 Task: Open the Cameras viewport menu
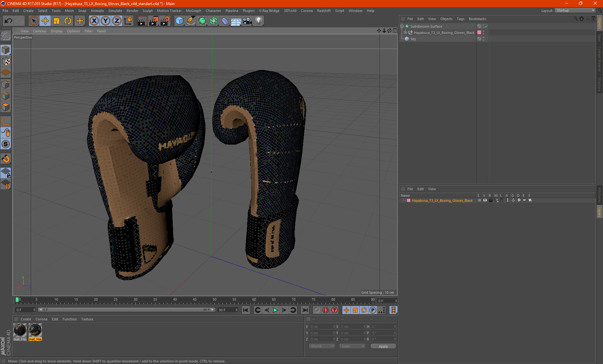tap(40, 31)
